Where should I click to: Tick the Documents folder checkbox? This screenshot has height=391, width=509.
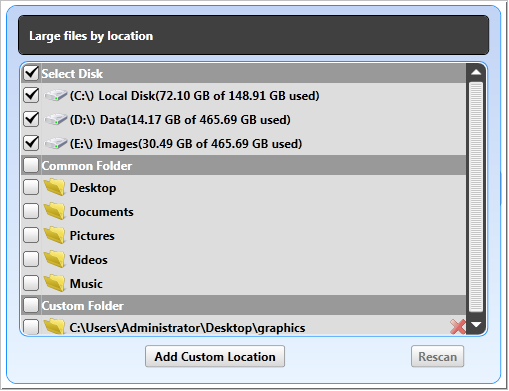[31, 211]
